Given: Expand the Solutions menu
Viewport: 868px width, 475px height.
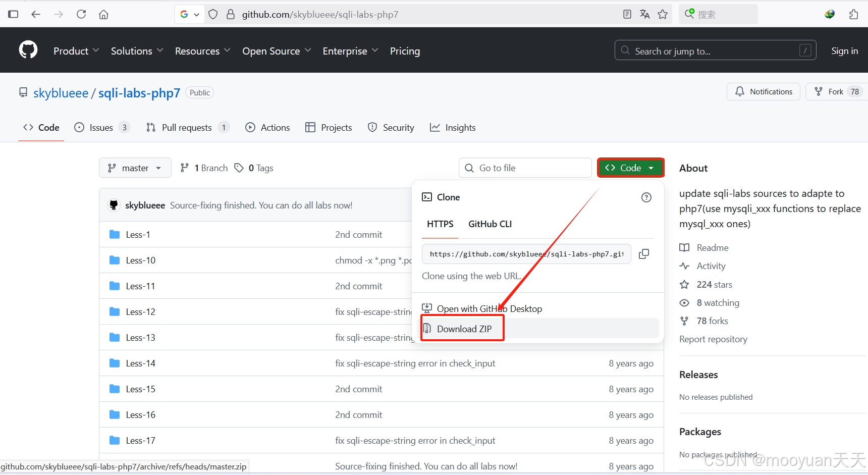Looking at the screenshot, I should (137, 51).
